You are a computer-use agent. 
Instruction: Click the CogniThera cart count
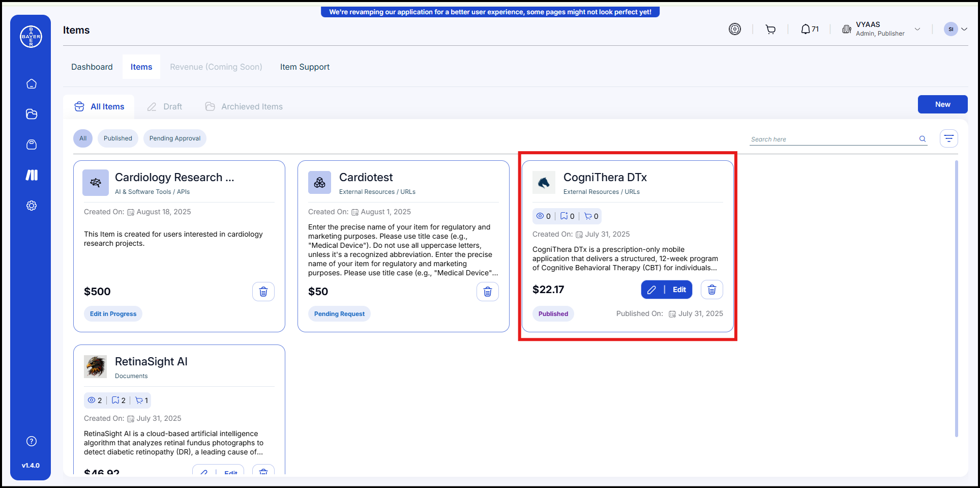591,216
